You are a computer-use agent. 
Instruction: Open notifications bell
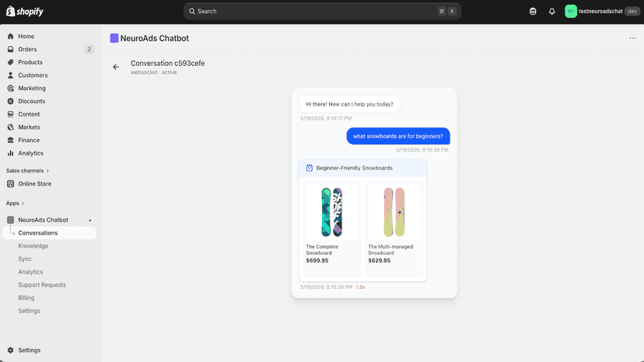pos(551,12)
